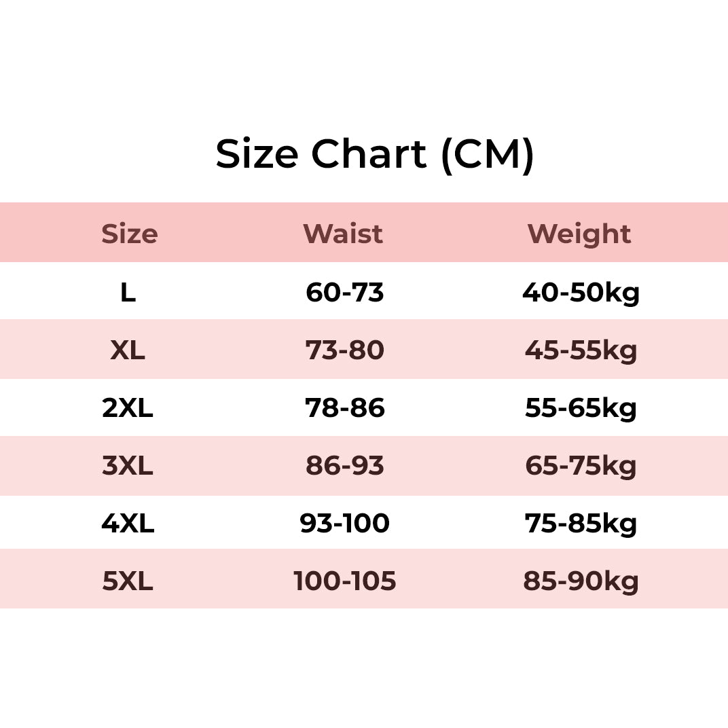The width and height of the screenshot is (728, 728).
Task: Click the 78-86 waist value
Action: (x=344, y=408)
